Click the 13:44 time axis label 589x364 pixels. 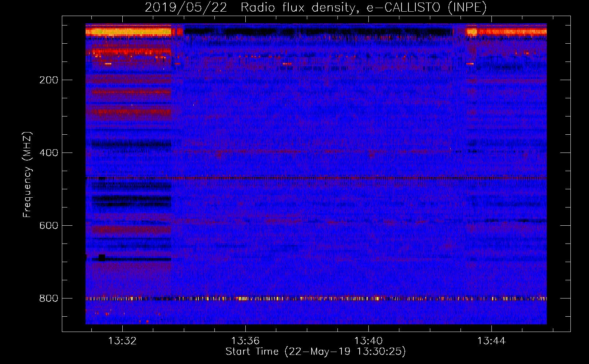[491, 341]
